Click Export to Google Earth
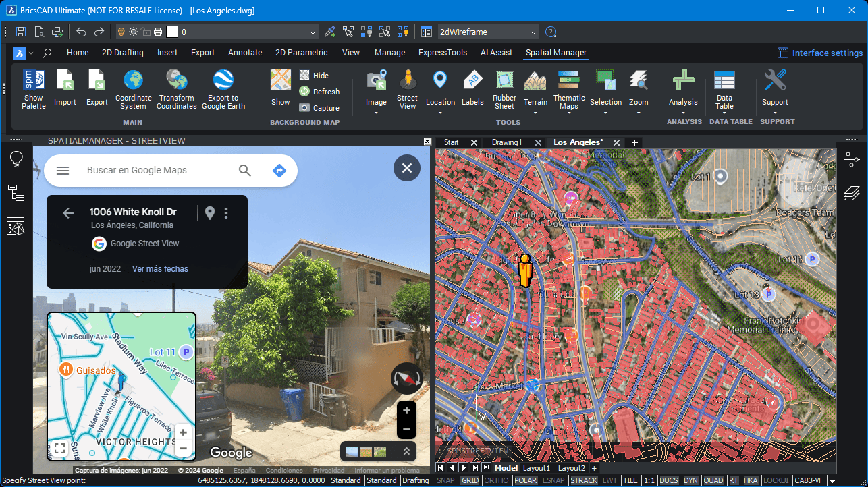This screenshot has height=487, width=868. click(x=223, y=89)
